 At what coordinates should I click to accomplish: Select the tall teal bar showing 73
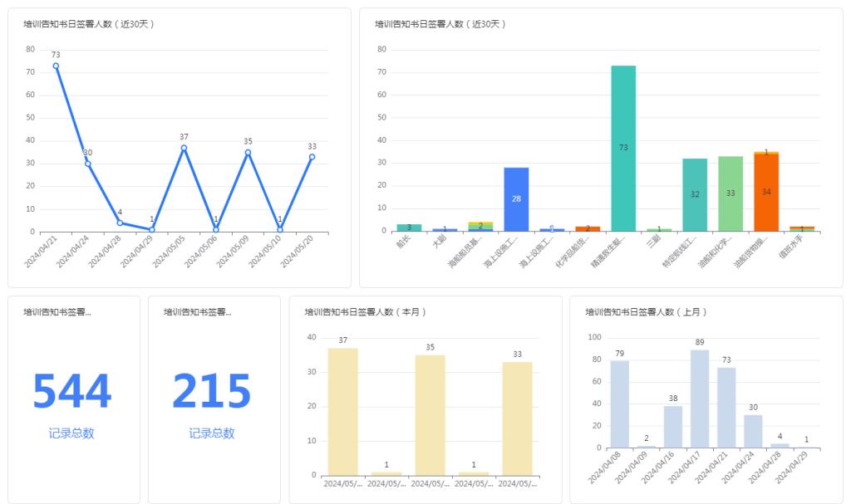coord(622,148)
